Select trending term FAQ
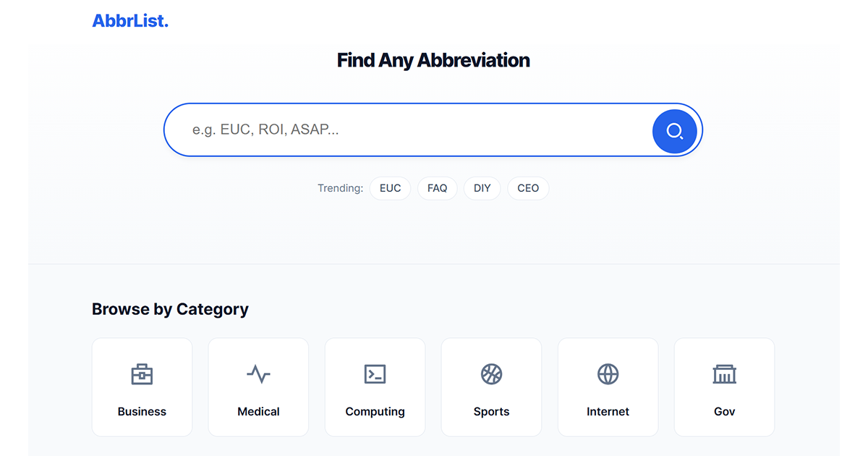Viewport: 868px width, 456px height. 437,188
